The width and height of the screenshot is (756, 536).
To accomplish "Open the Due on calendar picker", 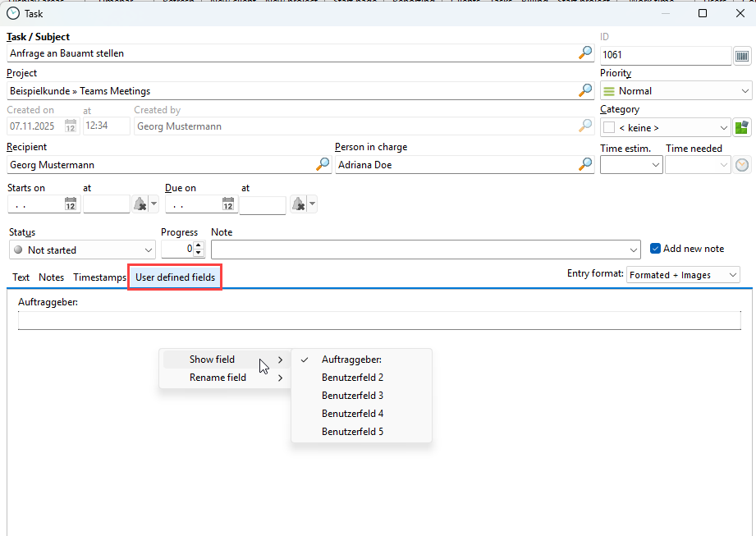I will pos(228,204).
